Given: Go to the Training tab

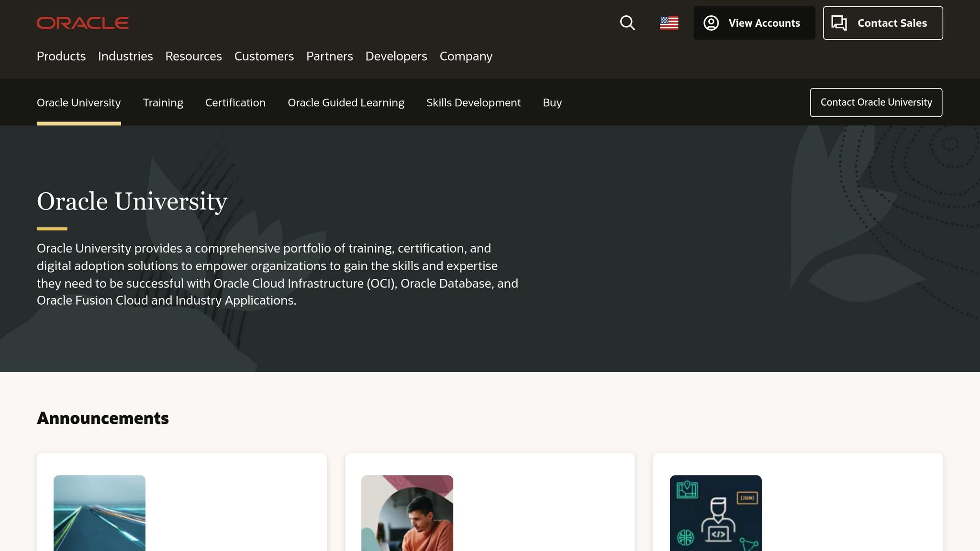Looking at the screenshot, I should (163, 103).
